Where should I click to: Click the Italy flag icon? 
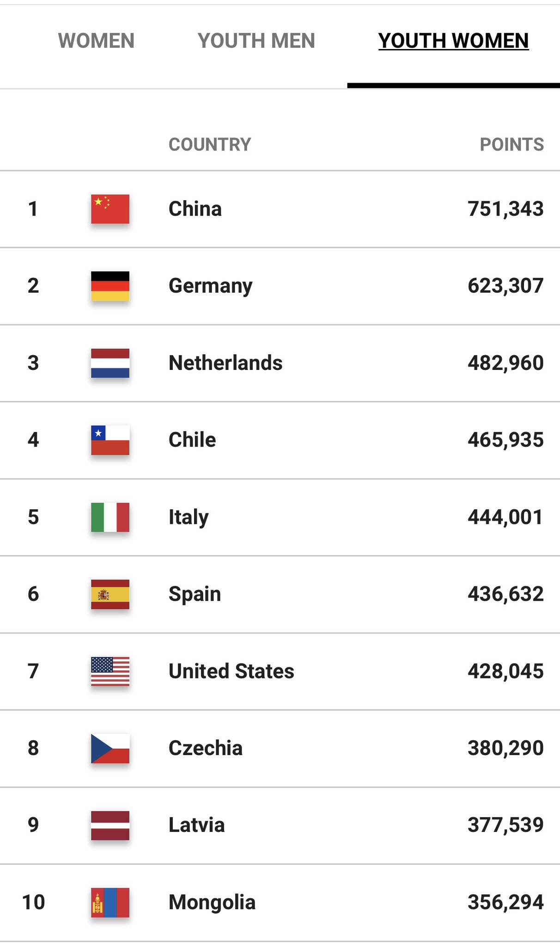point(110,517)
